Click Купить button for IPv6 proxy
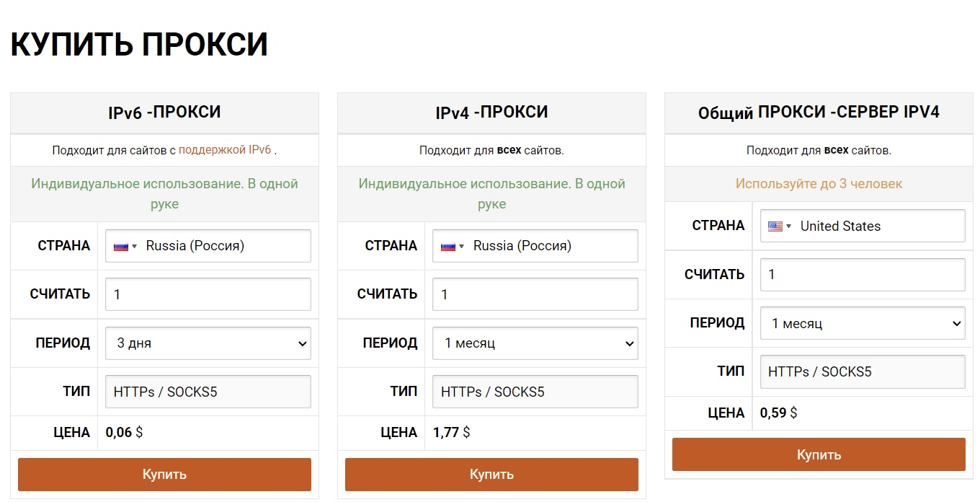The height and width of the screenshot is (502, 980). [164, 474]
